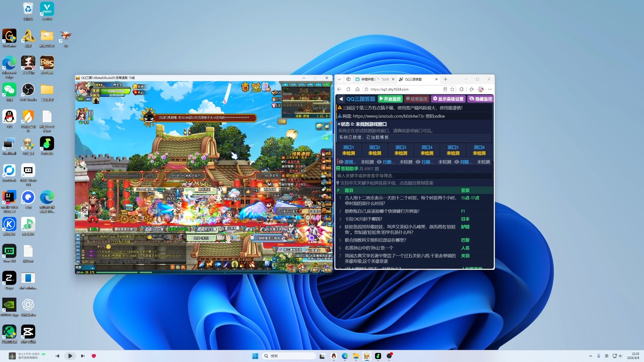
Task: Open FinalShell desktop shortcut
Action: coord(9,146)
